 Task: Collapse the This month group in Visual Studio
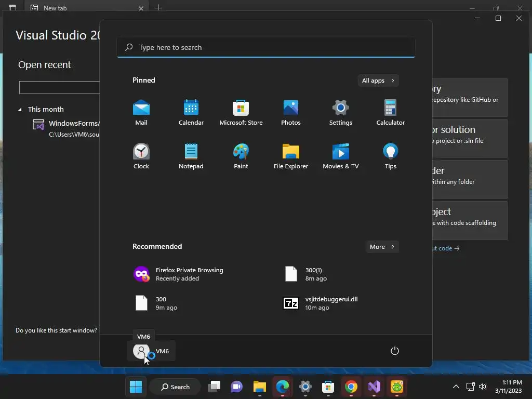20,110
